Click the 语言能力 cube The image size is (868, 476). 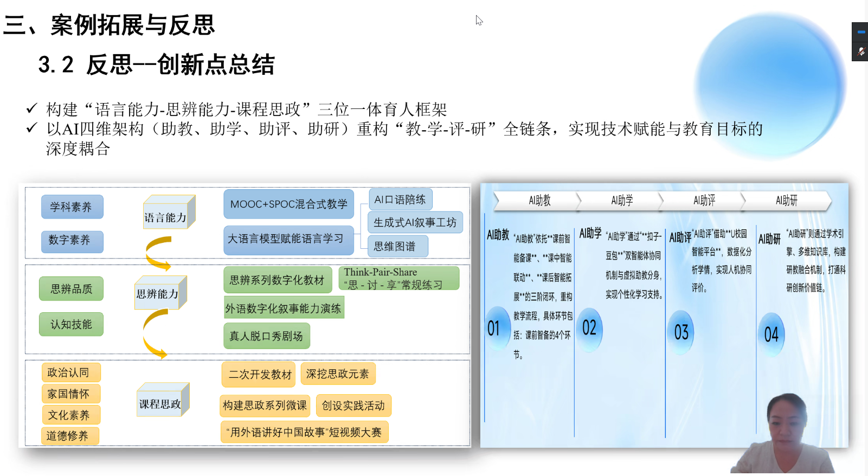pyautogui.click(x=169, y=213)
